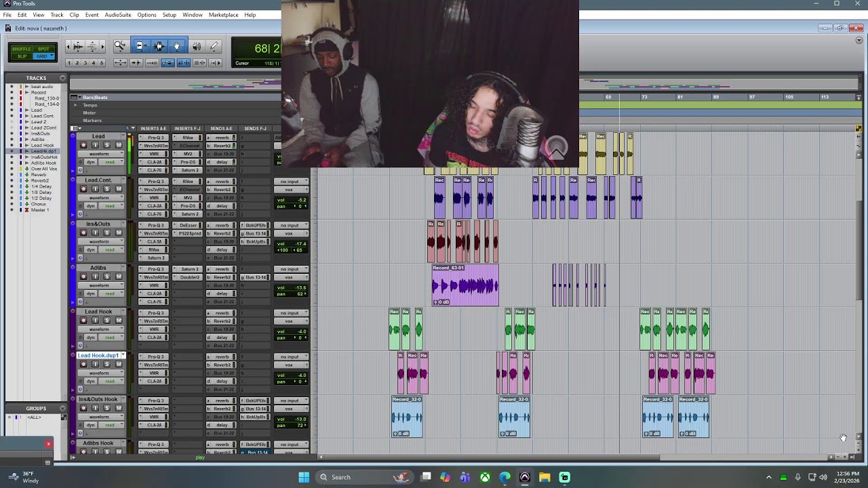
Task: Open the Setup menu
Action: coord(169,15)
